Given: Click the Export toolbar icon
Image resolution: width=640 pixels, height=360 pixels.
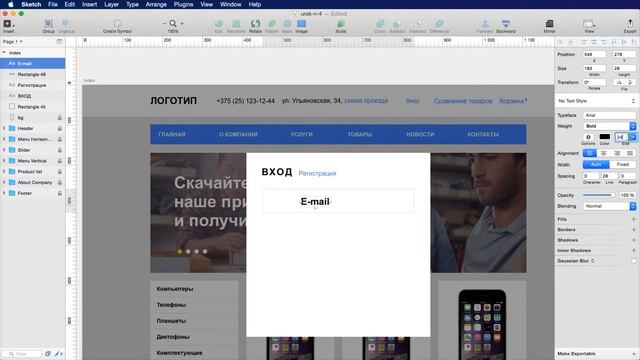Looking at the screenshot, I should pos(630,24).
